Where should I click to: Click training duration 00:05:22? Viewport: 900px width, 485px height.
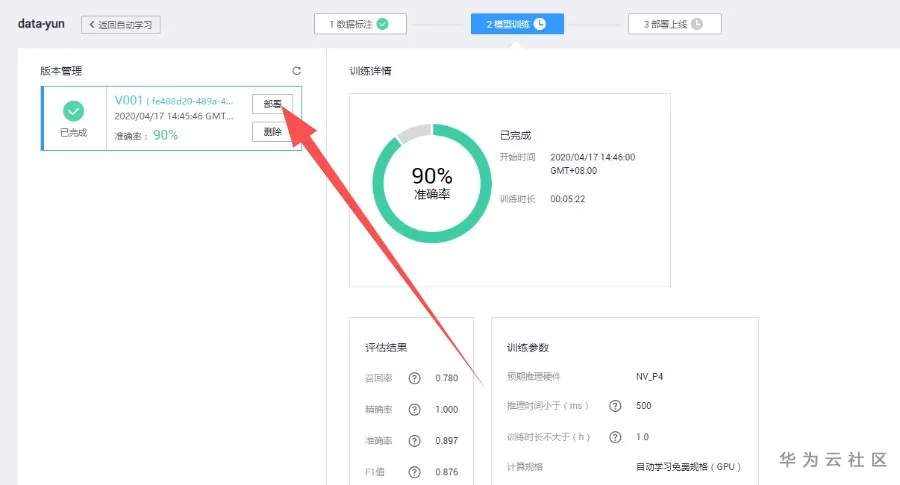click(x=568, y=199)
